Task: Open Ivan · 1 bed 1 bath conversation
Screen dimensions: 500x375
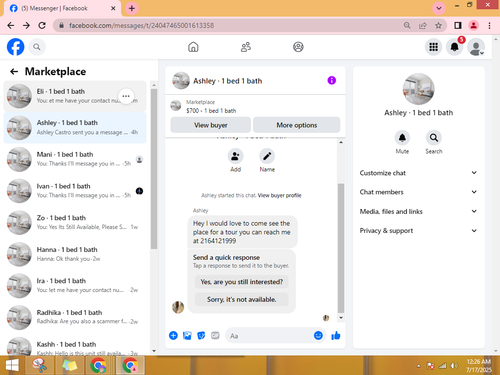Action: (x=75, y=191)
